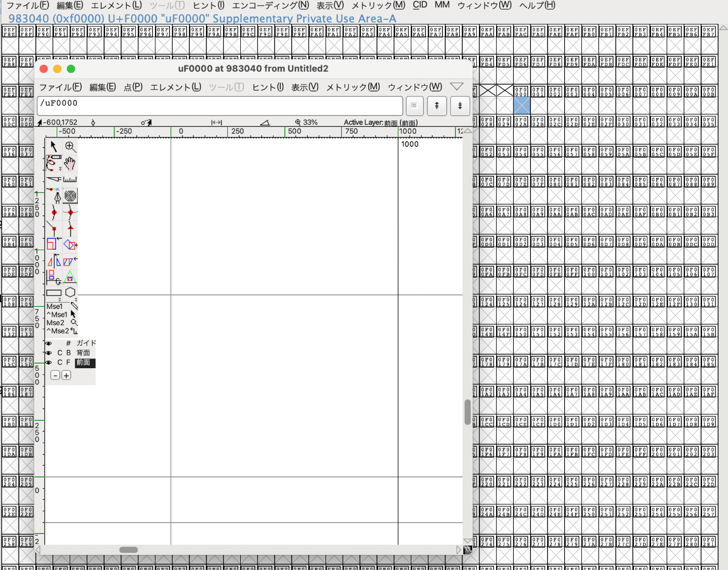Select the Polygon shape tool
The height and width of the screenshot is (570, 728).
(x=70, y=292)
